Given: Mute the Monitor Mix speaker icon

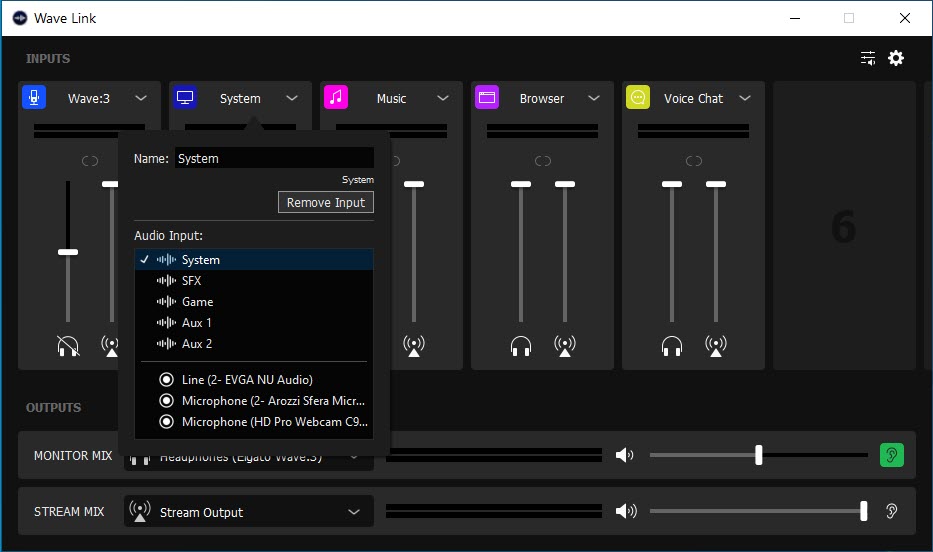Looking at the screenshot, I should pos(625,455).
